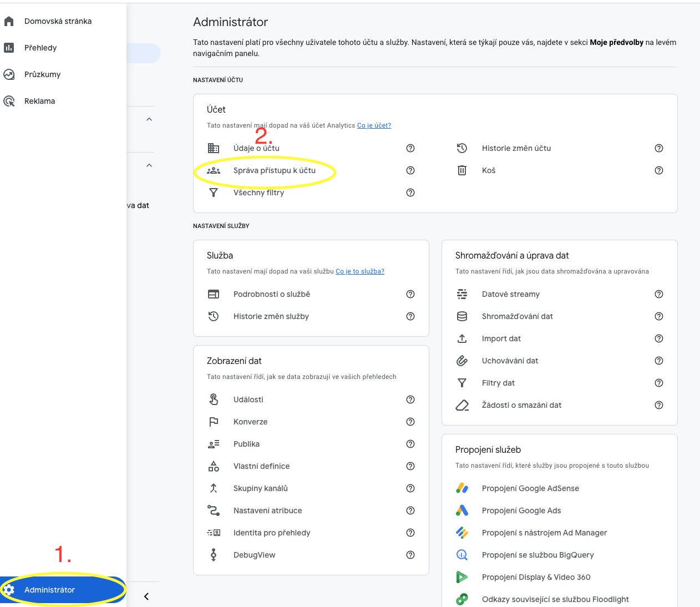This screenshot has width=700, height=607.
Task: Open help for Datové streamy
Action: click(659, 294)
